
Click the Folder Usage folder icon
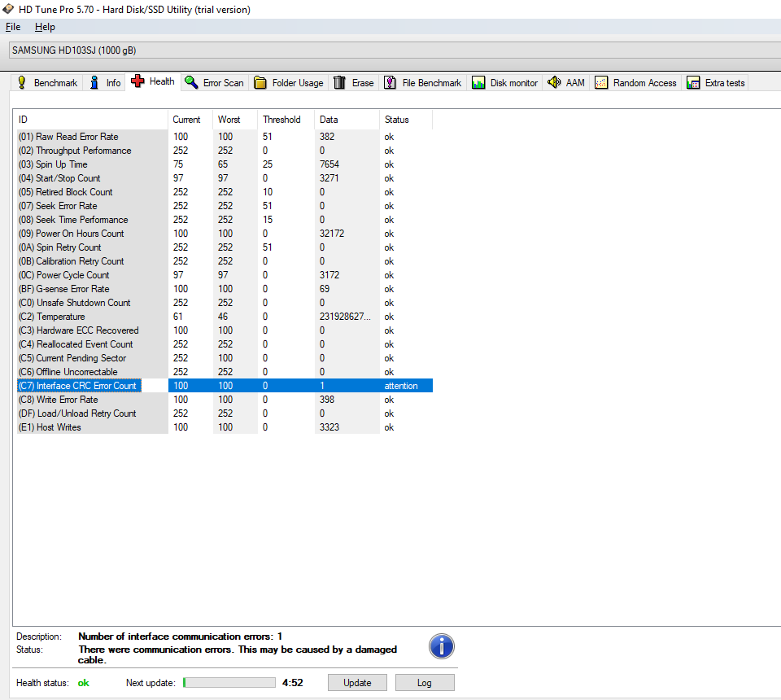tap(260, 83)
